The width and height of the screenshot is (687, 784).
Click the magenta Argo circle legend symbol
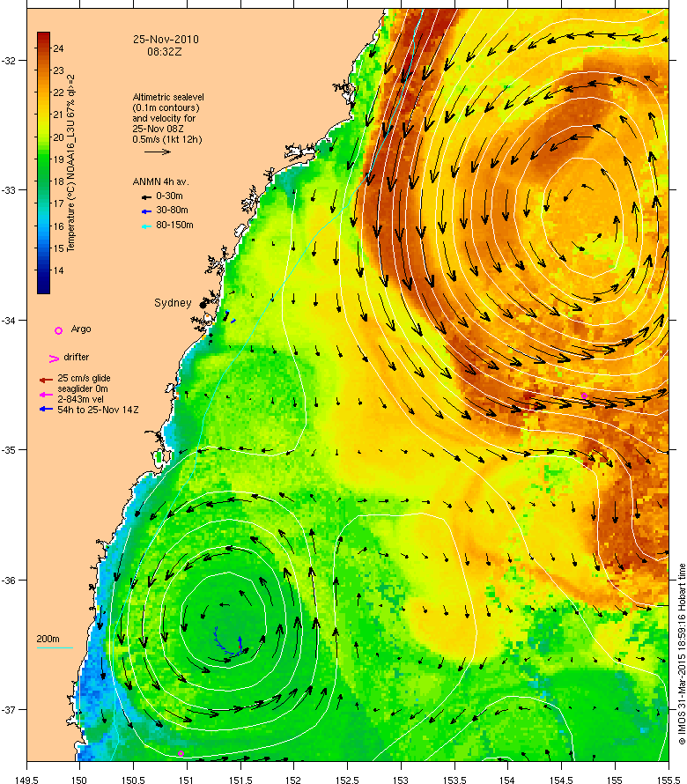58,330
